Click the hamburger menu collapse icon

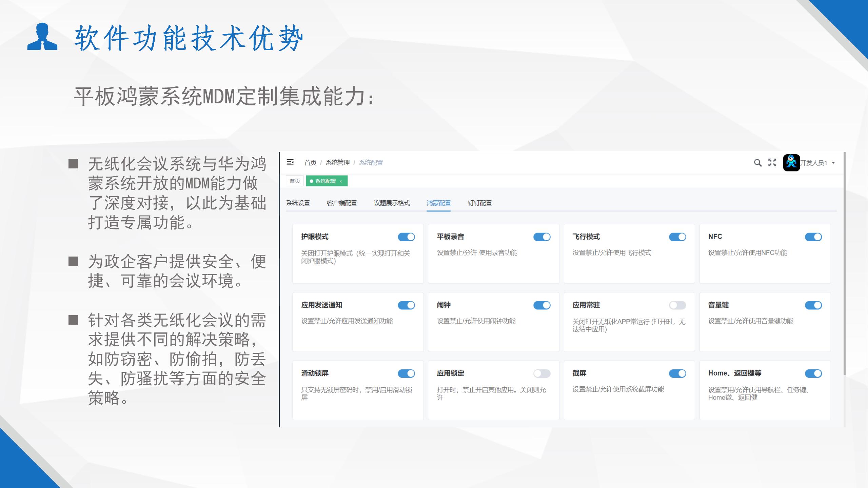pyautogui.click(x=290, y=162)
